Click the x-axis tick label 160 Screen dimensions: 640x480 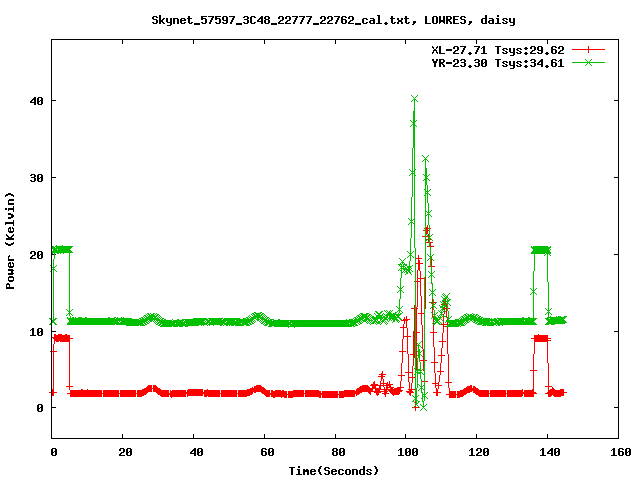click(620, 452)
